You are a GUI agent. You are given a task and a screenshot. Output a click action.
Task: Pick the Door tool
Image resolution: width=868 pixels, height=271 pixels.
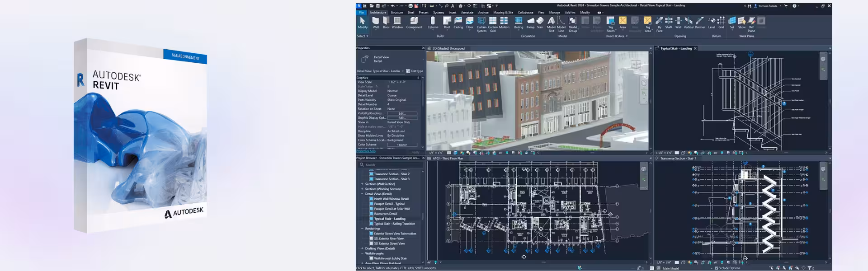click(x=386, y=23)
